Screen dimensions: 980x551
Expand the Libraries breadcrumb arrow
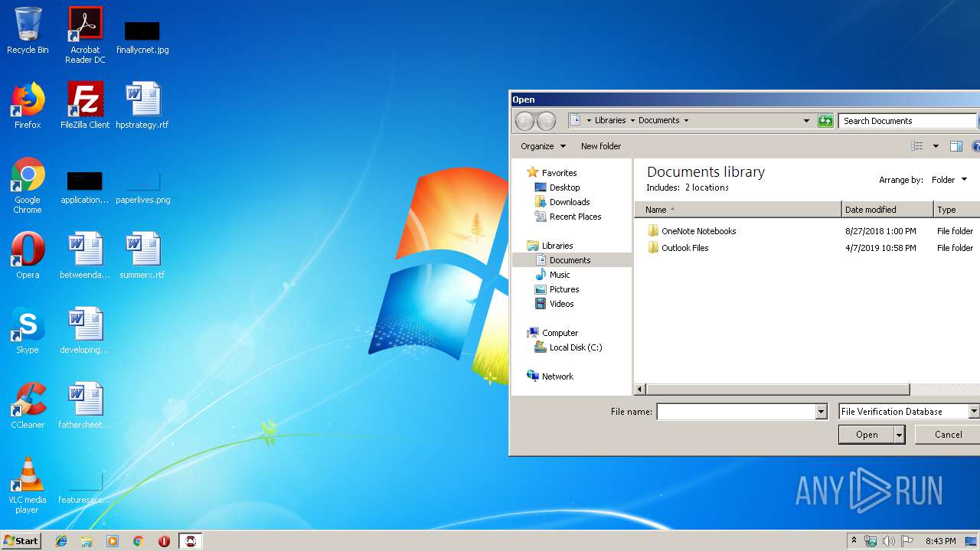click(x=632, y=120)
